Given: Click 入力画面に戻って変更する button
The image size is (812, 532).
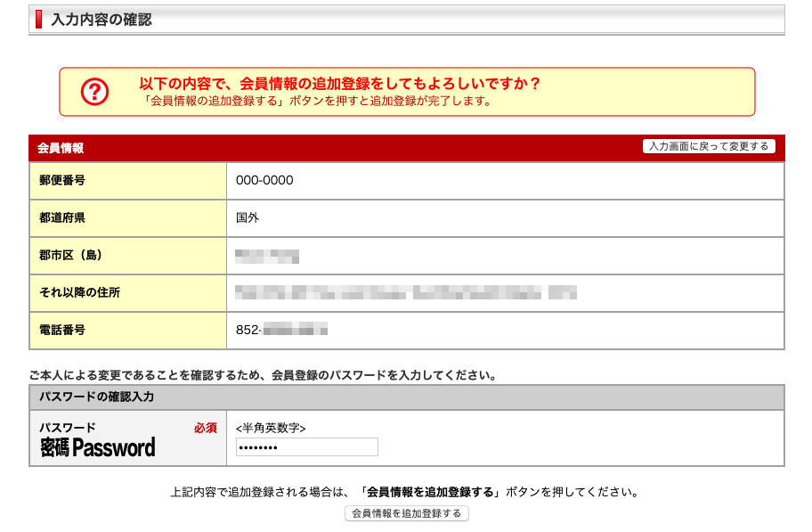Looking at the screenshot, I should tap(709, 146).
